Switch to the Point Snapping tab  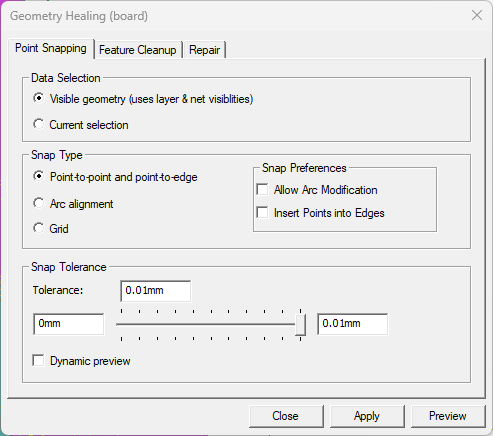point(51,48)
